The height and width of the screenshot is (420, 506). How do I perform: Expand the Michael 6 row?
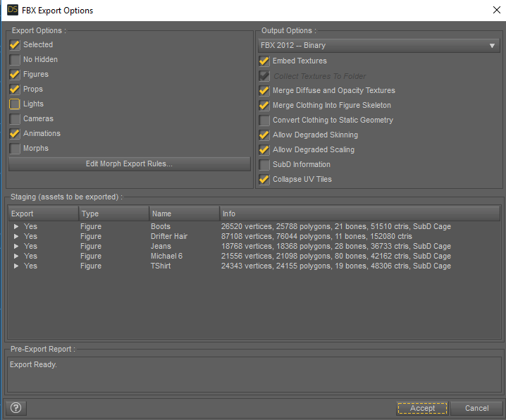[16, 256]
